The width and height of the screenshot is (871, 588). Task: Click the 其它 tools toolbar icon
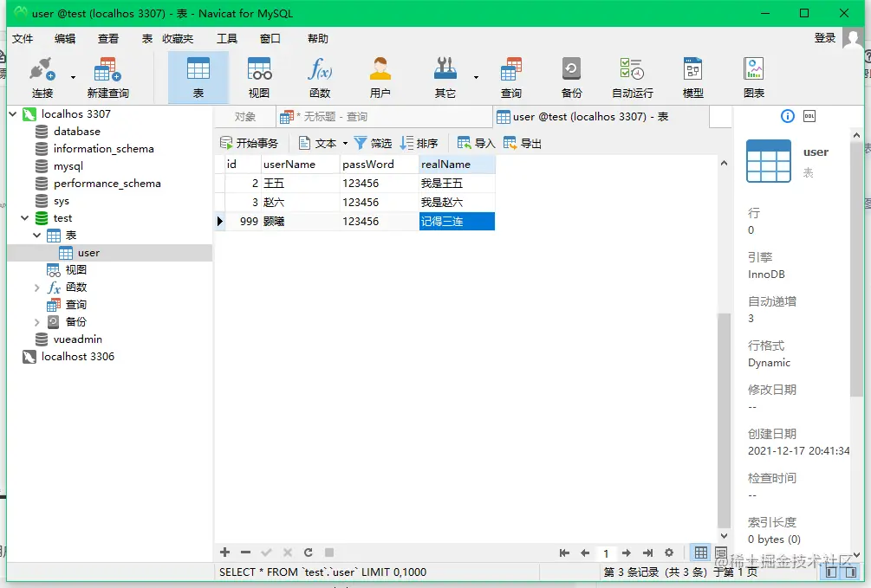click(x=445, y=77)
